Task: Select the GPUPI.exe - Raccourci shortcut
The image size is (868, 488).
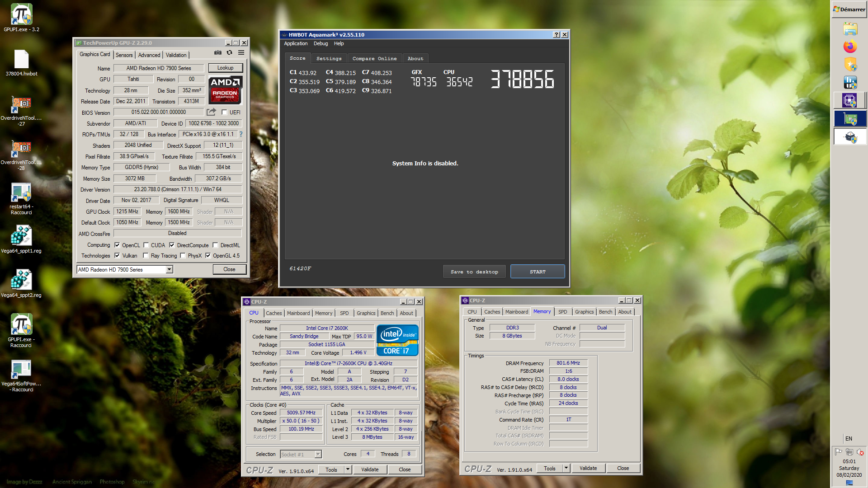Action: pos(21,331)
